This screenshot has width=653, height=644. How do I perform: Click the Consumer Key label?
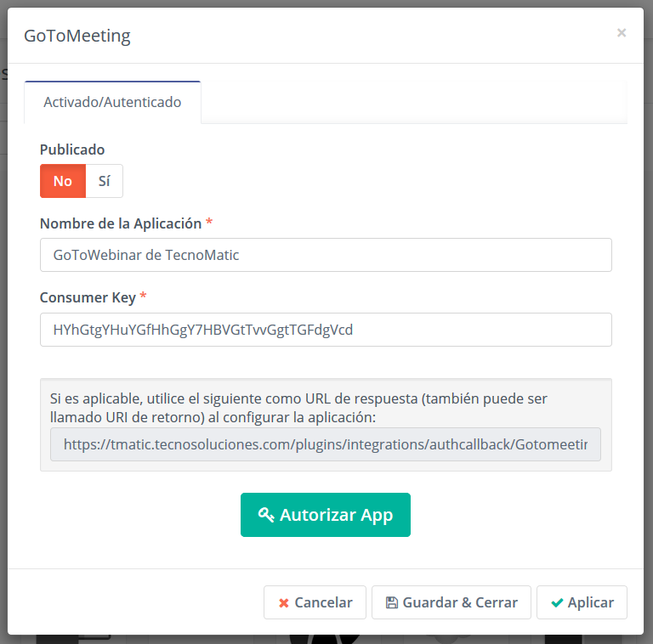[x=88, y=297]
